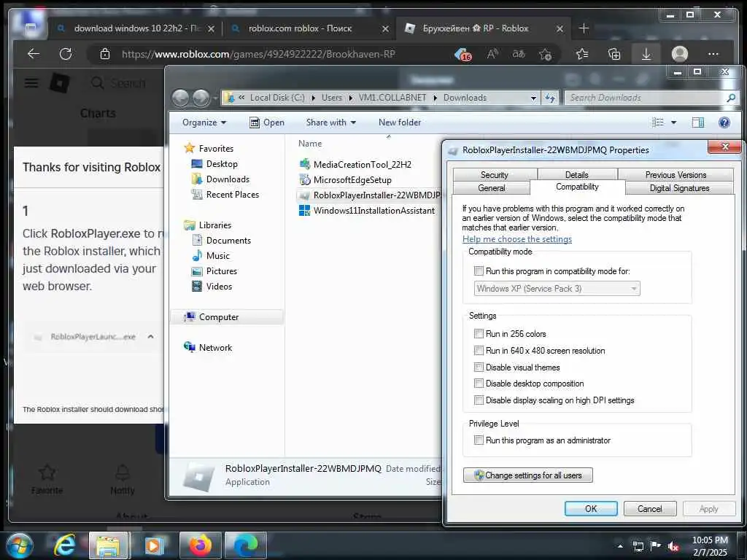The image size is (747, 560).
Task: Click the read aloud icon in address bar
Action: pyautogui.click(x=492, y=54)
